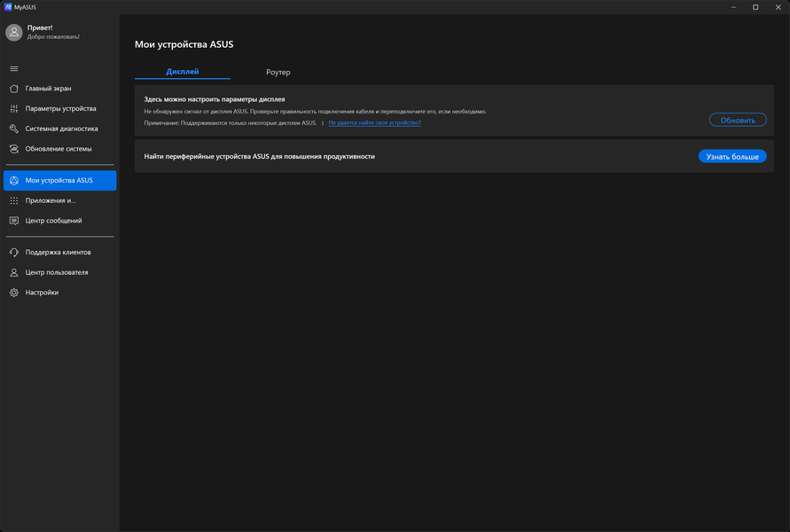Click the person icon for Центр пользователя
Screen dimensions: 790x532
click(x=14, y=272)
